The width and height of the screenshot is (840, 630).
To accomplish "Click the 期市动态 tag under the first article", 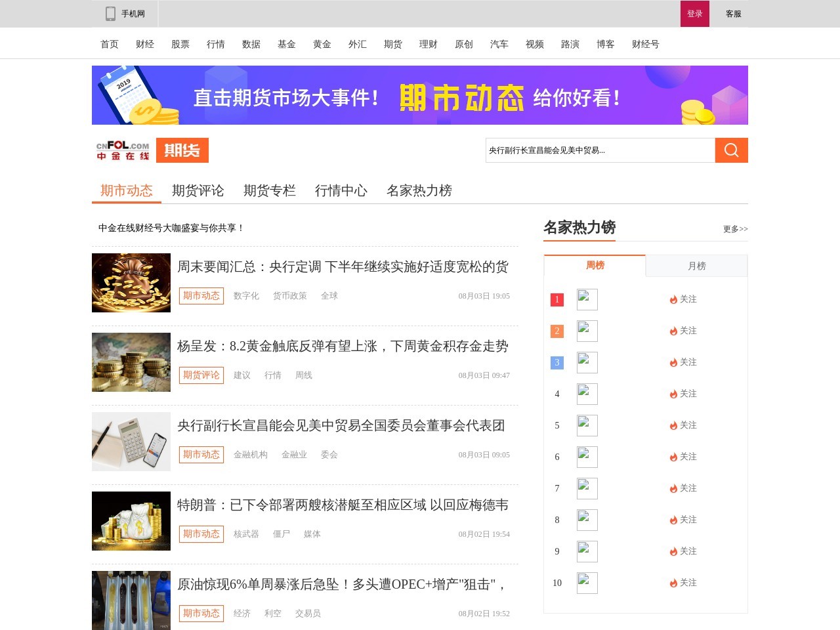I will point(201,296).
